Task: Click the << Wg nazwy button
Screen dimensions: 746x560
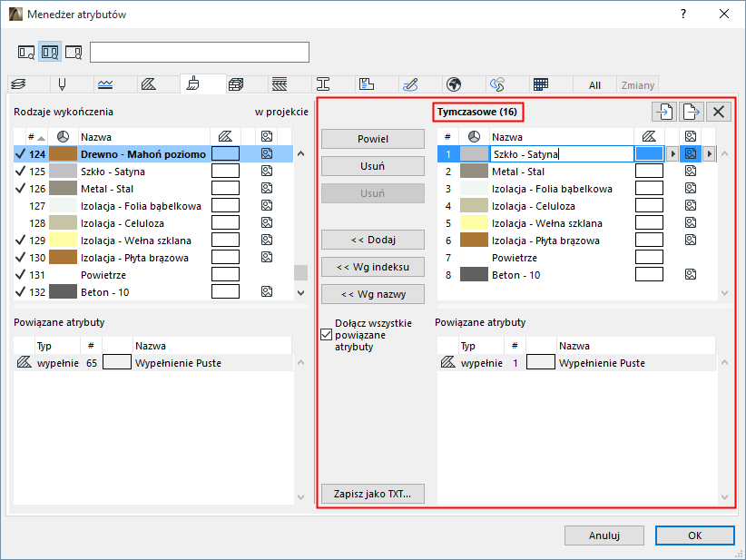Action: click(x=373, y=294)
